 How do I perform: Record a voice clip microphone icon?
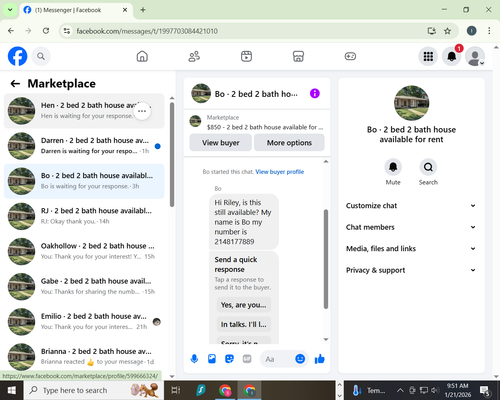[x=194, y=359]
